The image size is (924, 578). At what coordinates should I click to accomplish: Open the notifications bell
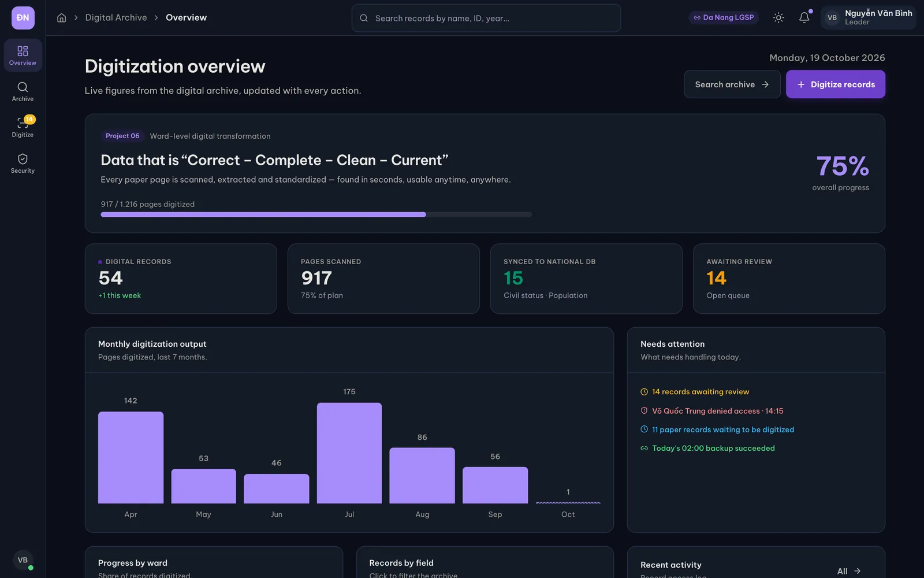point(804,18)
